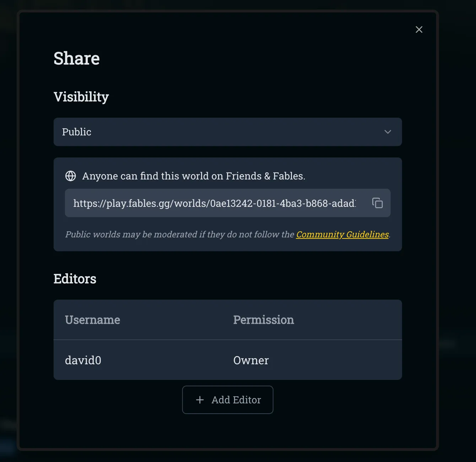Click blank dialog area beneath Add Editor button
This screenshot has width=476, height=462.
[x=227, y=432]
